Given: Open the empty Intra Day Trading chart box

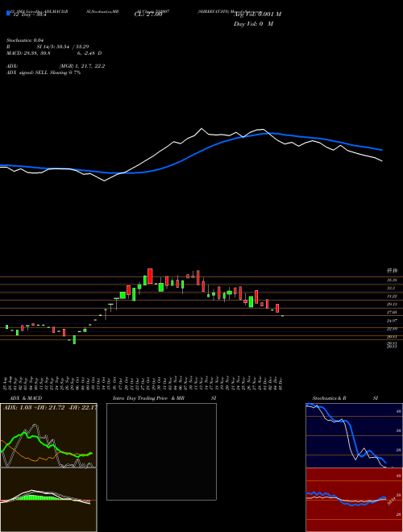Looking at the screenshot, I should 161,451.
